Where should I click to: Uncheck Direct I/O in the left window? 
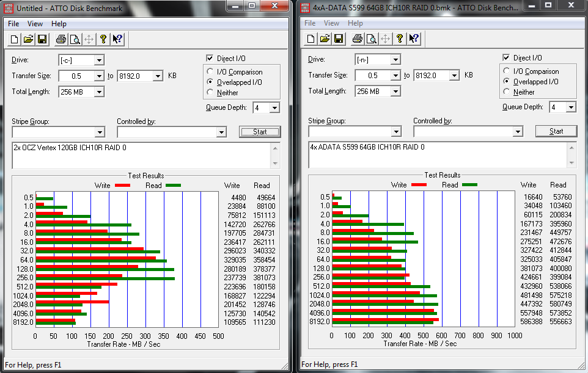[x=211, y=59]
